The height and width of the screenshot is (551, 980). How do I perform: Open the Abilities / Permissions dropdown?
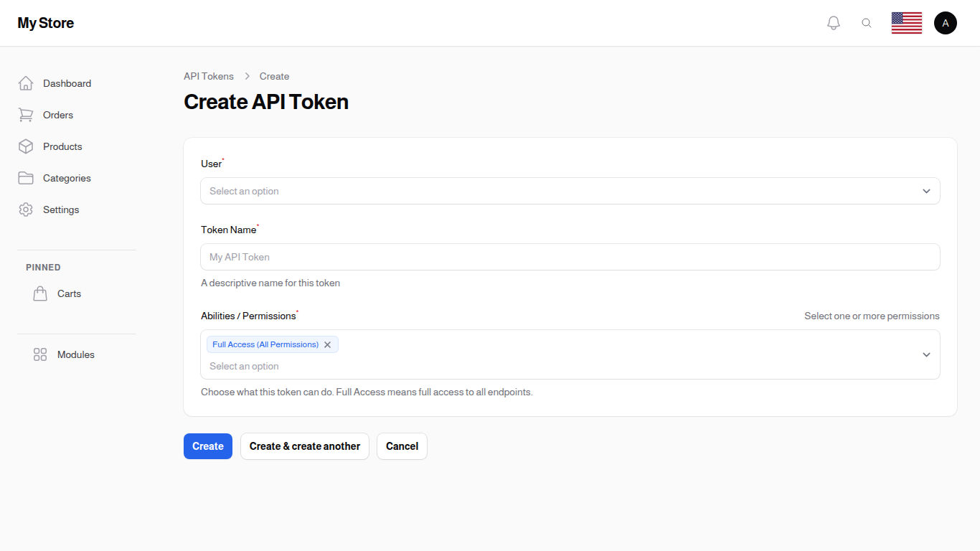pyautogui.click(x=570, y=366)
